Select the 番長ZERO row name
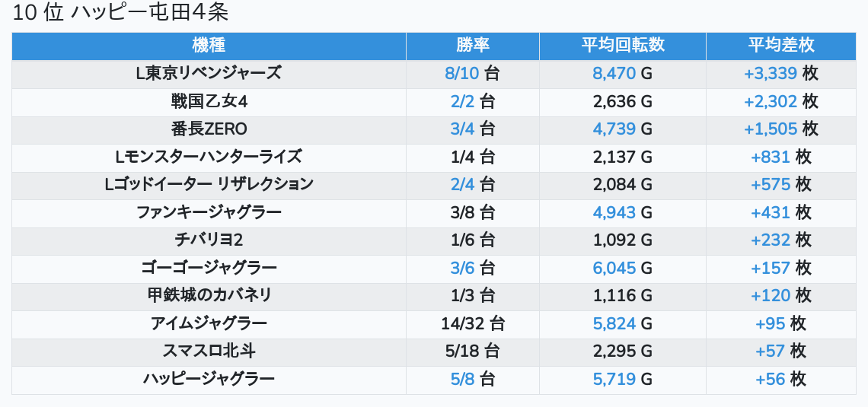This screenshot has height=407, width=868. pos(209,129)
